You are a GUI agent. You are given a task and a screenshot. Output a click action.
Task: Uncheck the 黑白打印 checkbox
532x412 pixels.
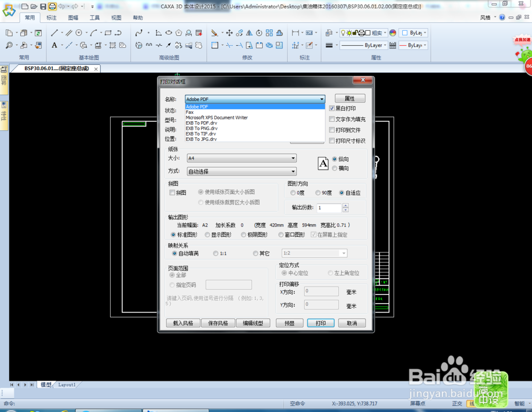click(x=332, y=108)
